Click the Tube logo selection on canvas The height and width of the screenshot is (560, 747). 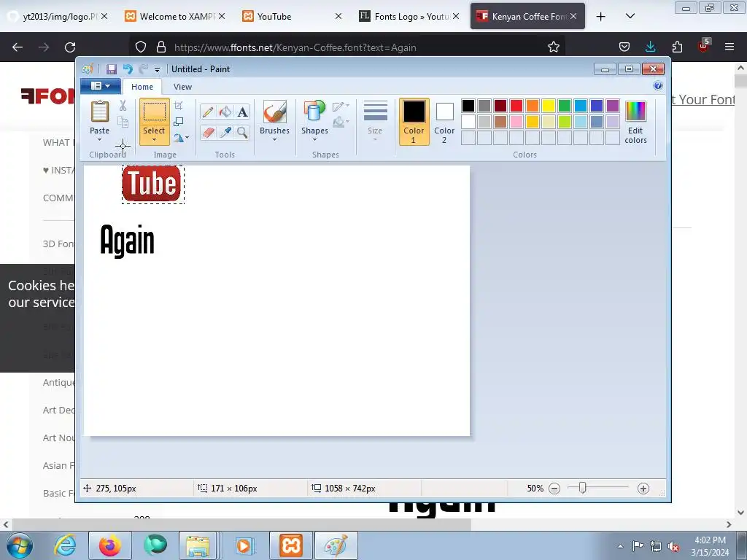point(153,184)
